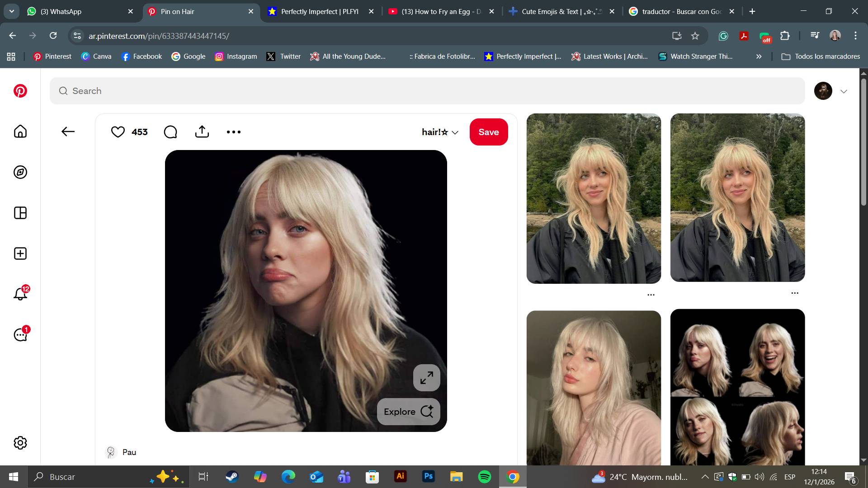Open the Explore compass icon in sidebar
Screen dimensions: 868x488
click(x=20, y=172)
